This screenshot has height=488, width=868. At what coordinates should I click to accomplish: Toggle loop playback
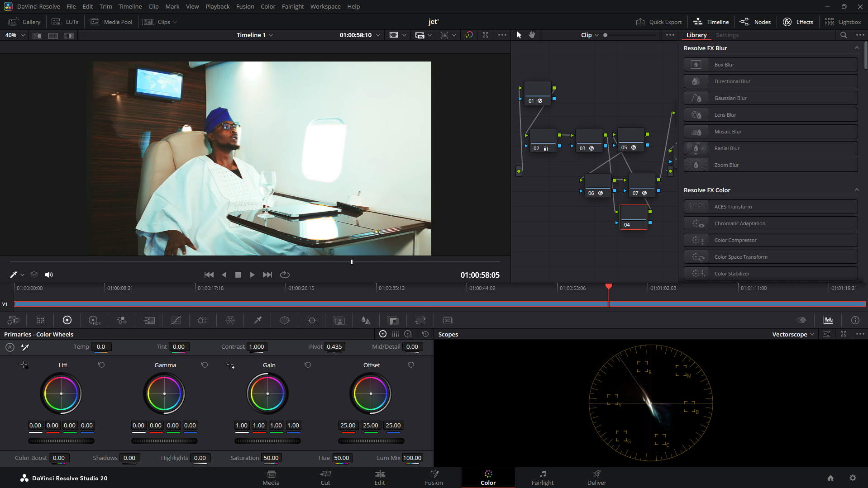pos(285,275)
